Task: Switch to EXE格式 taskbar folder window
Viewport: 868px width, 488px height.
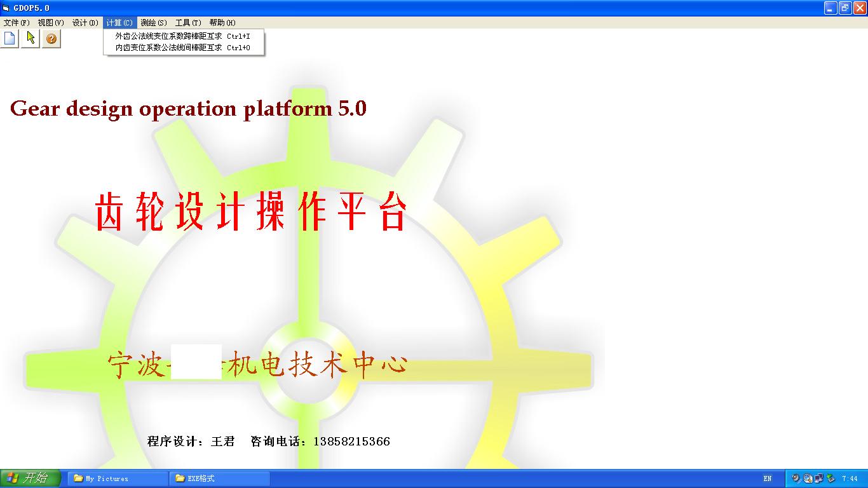Action: pos(220,478)
